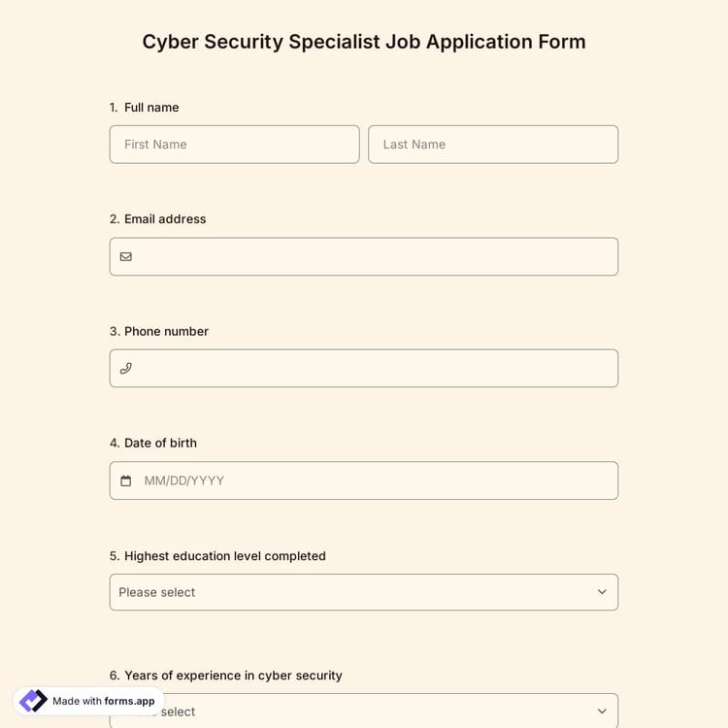Click into the Email address field
Image resolution: width=728 pixels, height=728 pixels.
(x=374, y=257)
